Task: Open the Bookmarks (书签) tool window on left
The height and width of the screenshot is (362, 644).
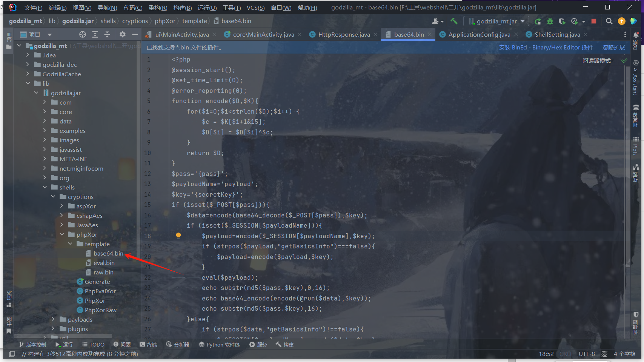Action: (9, 325)
